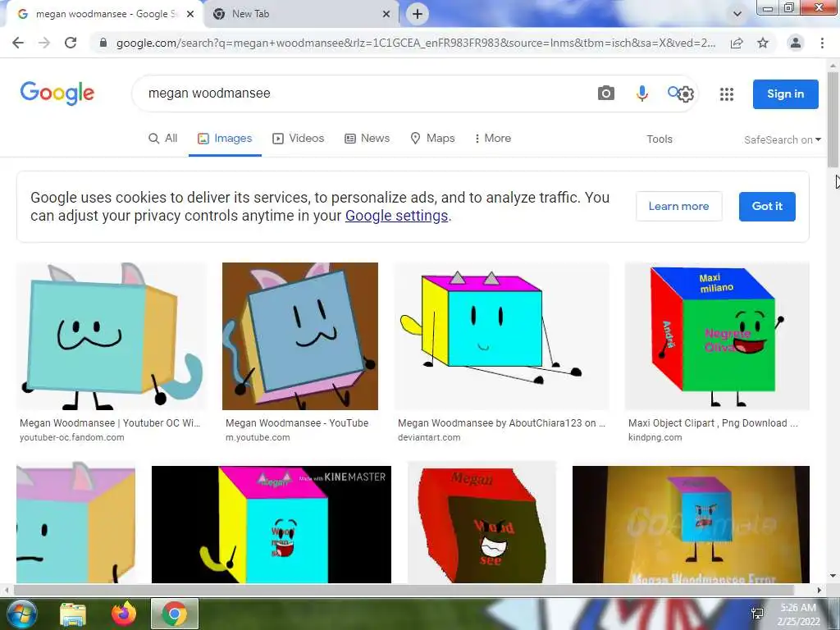Open the search Tools options
840x630 pixels.
[x=659, y=139]
